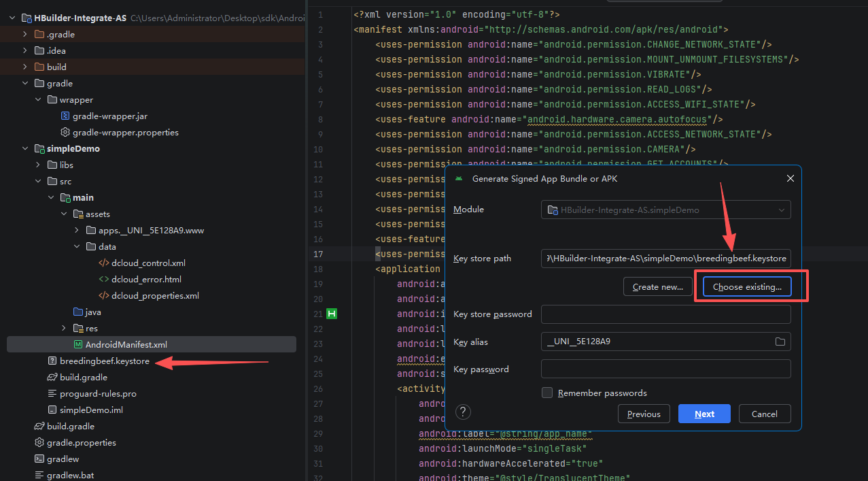The height and width of the screenshot is (481, 868).
Task: Click the android.permission.VIBRATE text in editor
Action: 615,74
